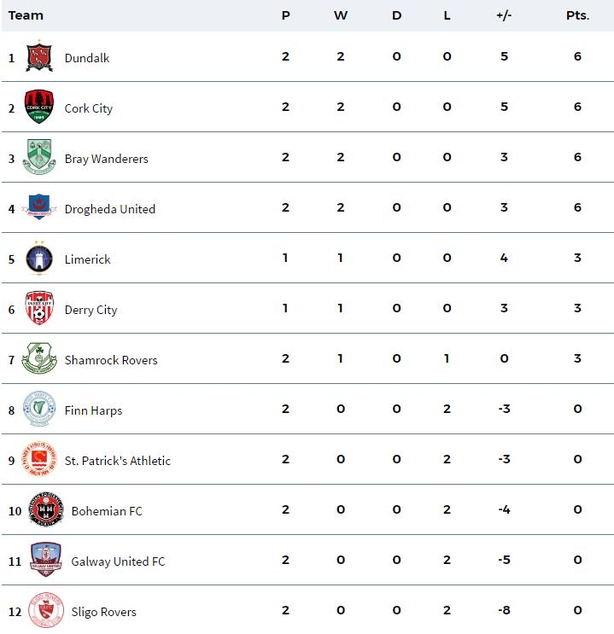Screen dimensions: 614x634
Task: Open the Dundalk team name link
Action: [87, 58]
